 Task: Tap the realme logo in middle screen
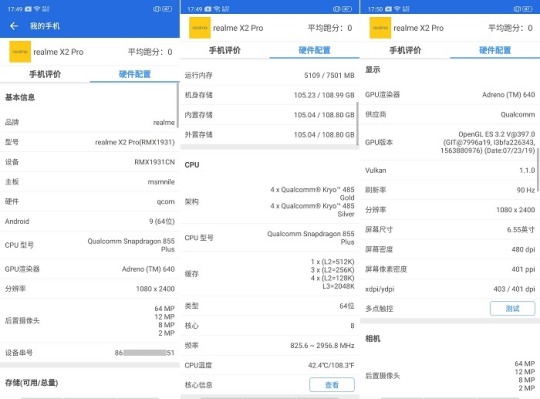pos(200,28)
